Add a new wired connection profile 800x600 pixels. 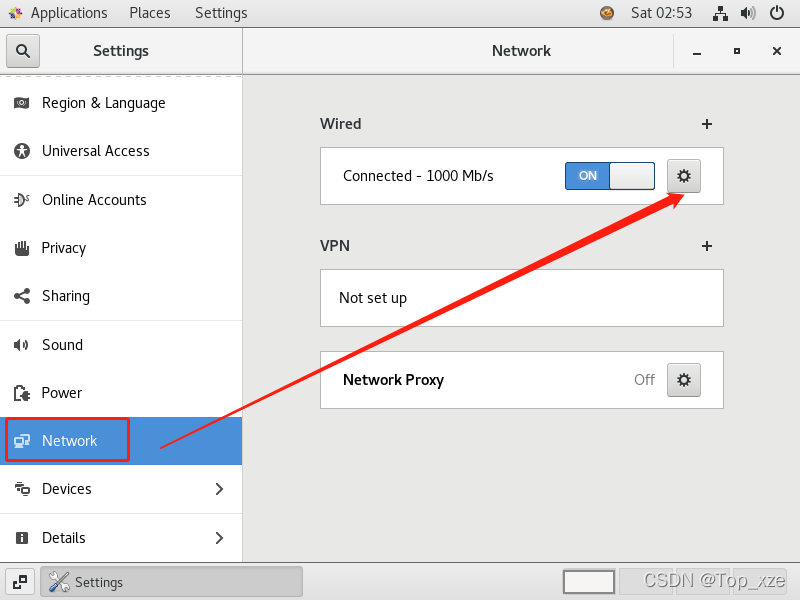(707, 124)
